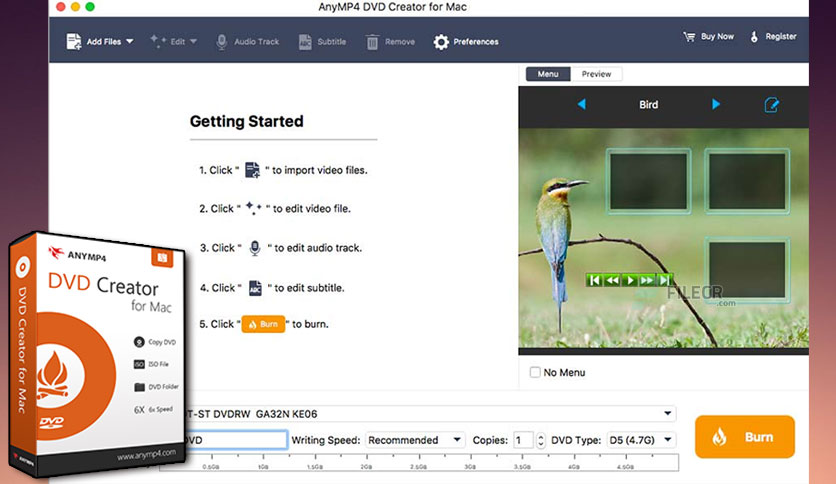The image size is (836, 484).
Task: Enable the No Menu checkbox
Action: (x=535, y=372)
